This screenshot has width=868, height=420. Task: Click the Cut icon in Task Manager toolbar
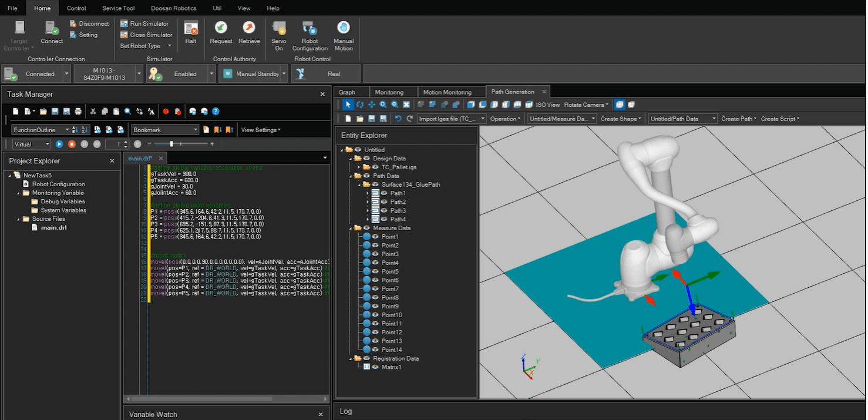click(x=93, y=111)
